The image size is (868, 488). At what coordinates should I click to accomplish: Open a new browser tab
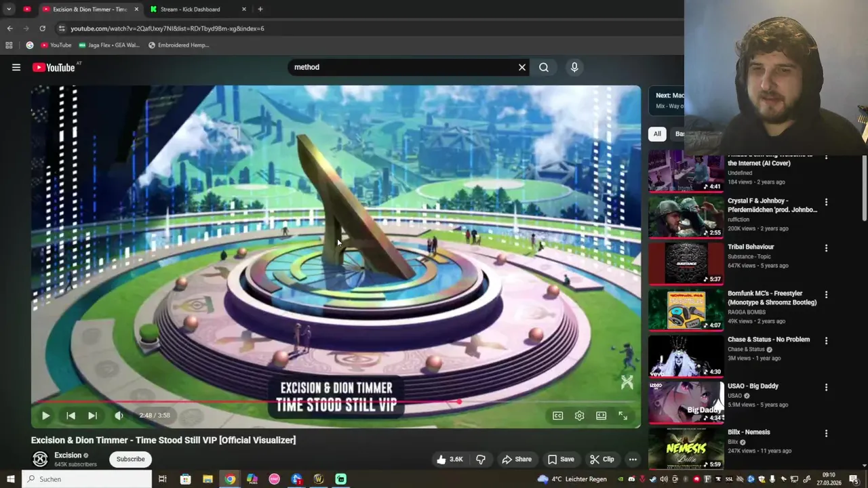(x=260, y=9)
